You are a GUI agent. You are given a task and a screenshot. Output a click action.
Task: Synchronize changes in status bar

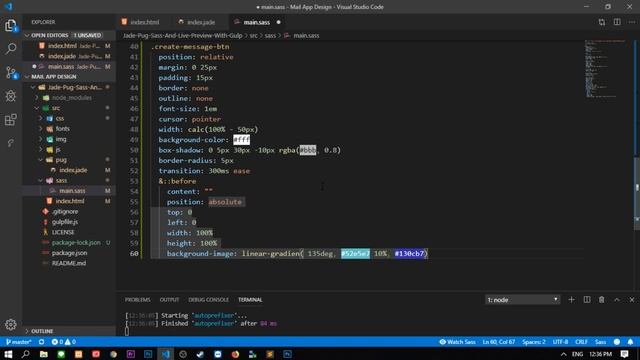coord(41,342)
